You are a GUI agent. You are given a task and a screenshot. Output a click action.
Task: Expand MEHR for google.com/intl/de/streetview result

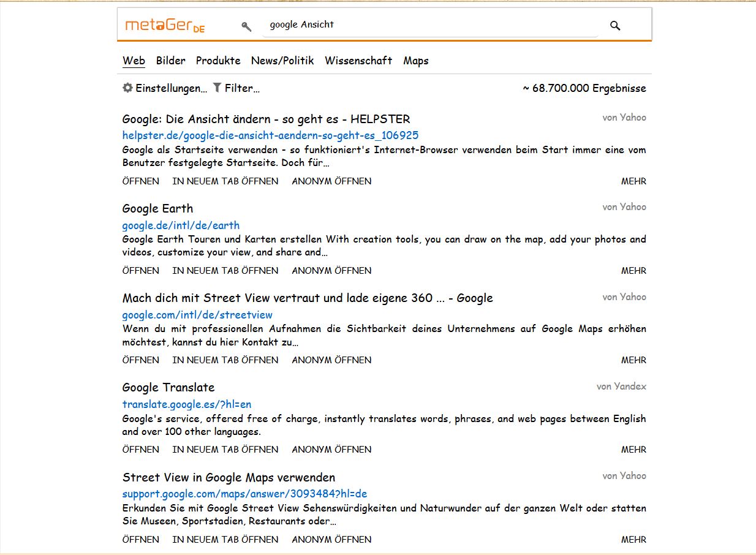click(633, 360)
